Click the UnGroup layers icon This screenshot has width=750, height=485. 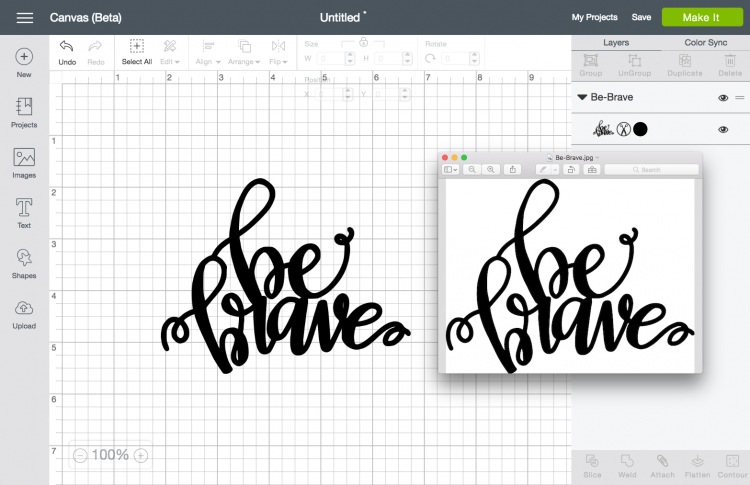pos(635,65)
